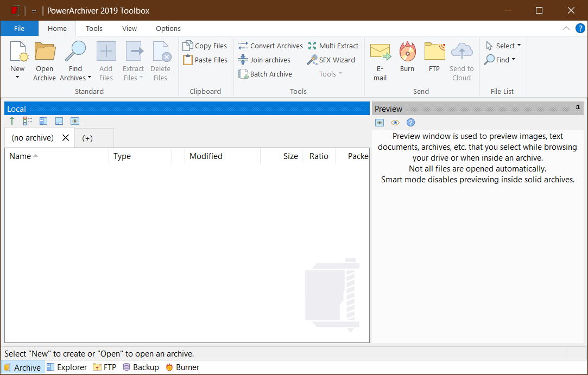The width and height of the screenshot is (588, 375).
Task: Click the Send to Cloud icon
Action: 461,52
